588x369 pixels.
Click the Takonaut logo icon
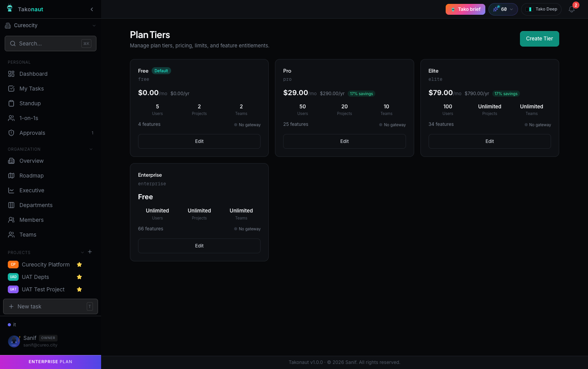(x=10, y=8)
